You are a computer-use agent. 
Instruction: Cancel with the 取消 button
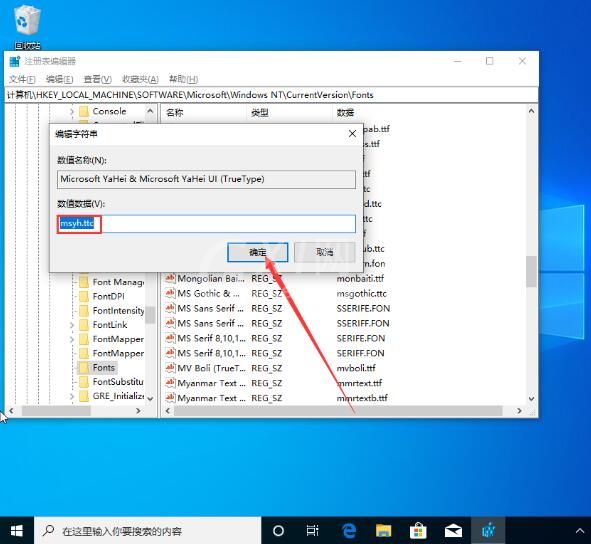click(325, 252)
